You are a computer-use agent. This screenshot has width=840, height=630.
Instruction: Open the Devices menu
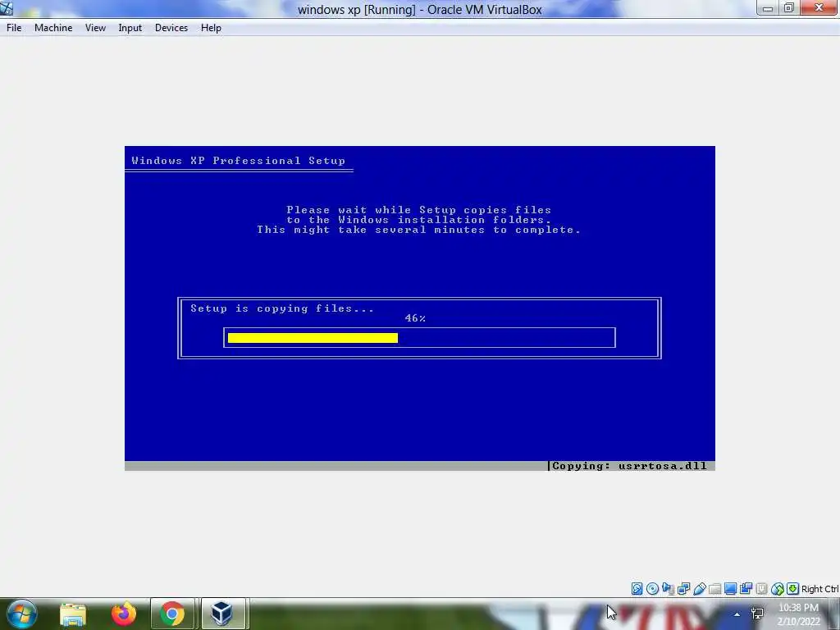[x=171, y=28]
